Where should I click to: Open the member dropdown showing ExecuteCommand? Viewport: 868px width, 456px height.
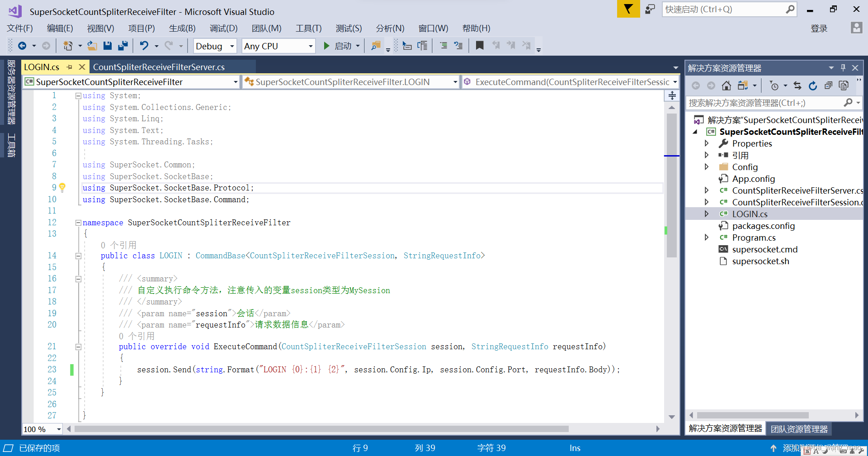(571, 82)
